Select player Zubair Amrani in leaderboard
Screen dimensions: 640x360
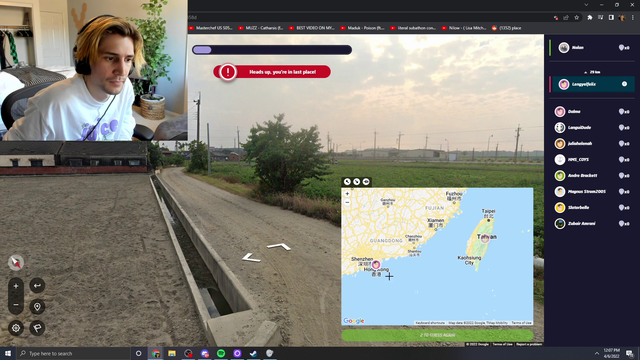click(x=592, y=223)
